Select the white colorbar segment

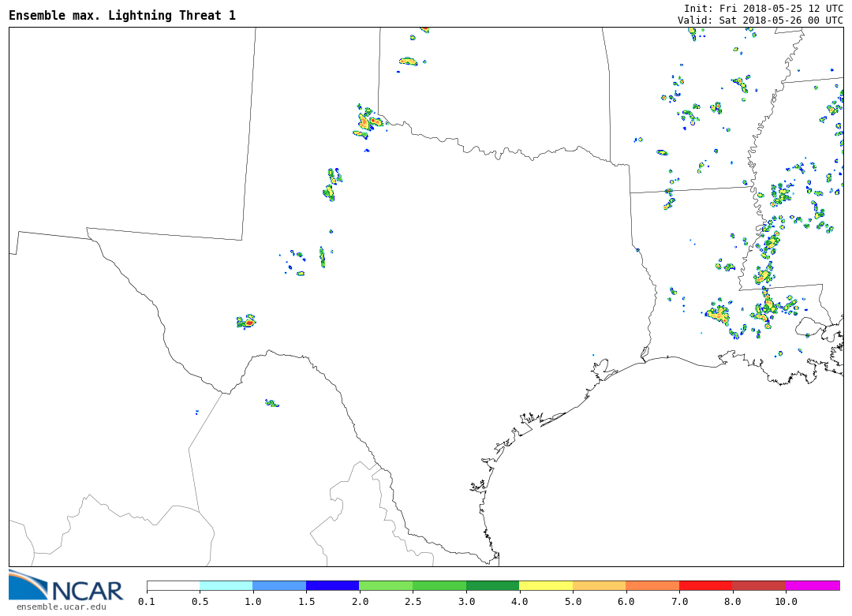(173, 585)
